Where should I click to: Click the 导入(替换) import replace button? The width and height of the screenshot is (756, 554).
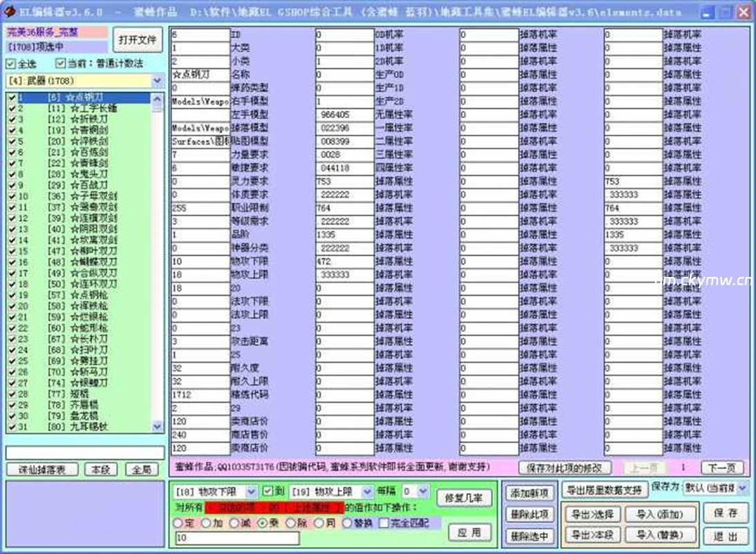tap(660, 534)
